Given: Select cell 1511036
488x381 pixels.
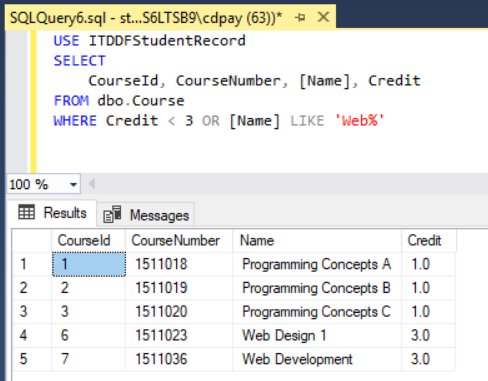Looking at the screenshot, I should [x=179, y=359].
